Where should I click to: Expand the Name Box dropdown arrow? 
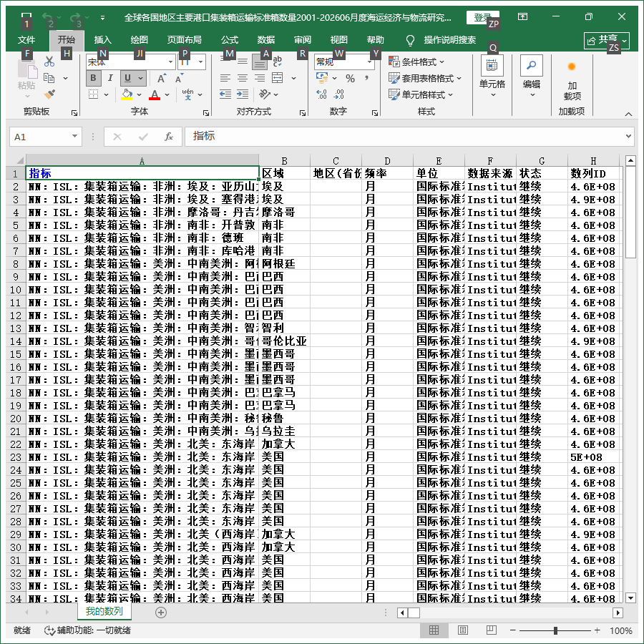click(74, 137)
